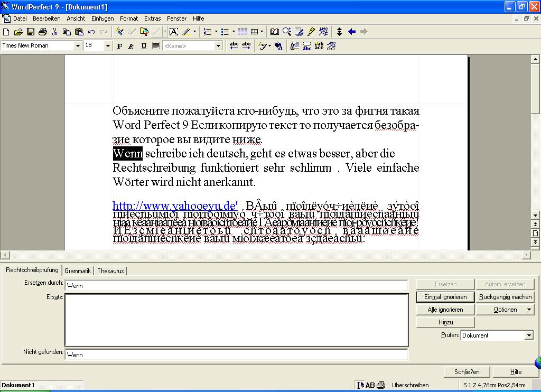Click the horizontal scrollbar right arrow

(527, 255)
